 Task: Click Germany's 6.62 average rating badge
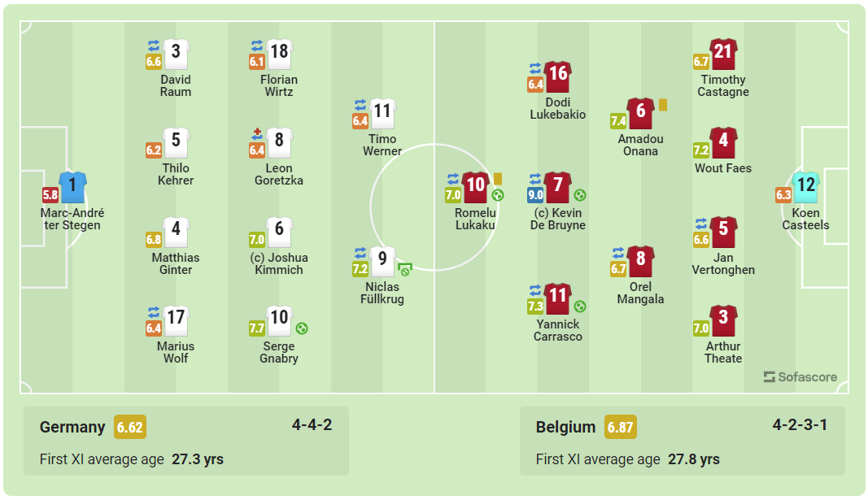[130, 427]
